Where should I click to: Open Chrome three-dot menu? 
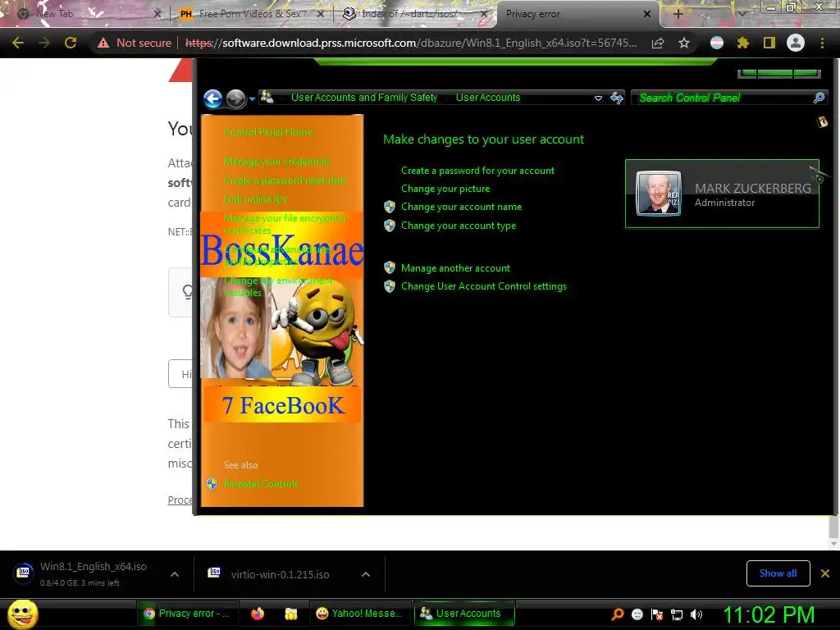pos(822,43)
